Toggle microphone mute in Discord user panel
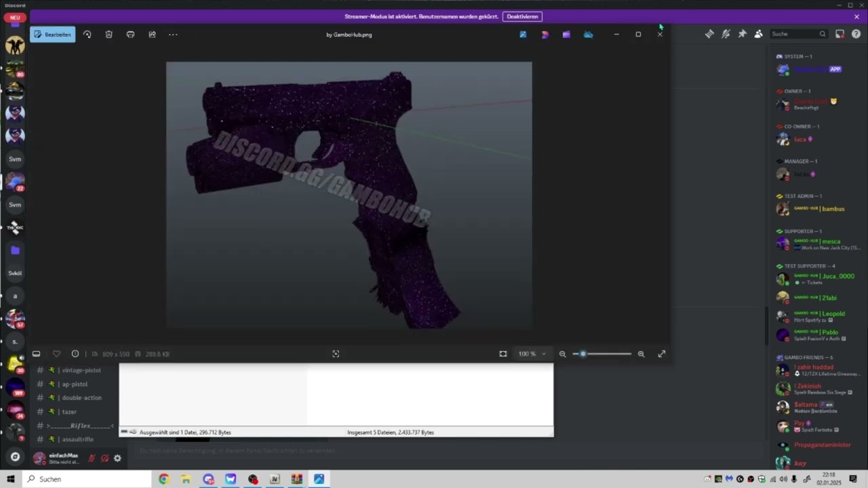This screenshot has height=488, width=868. pos(92,458)
